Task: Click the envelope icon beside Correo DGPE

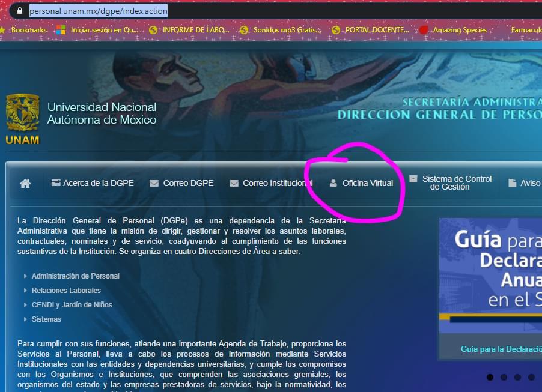Action: pyautogui.click(x=154, y=184)
